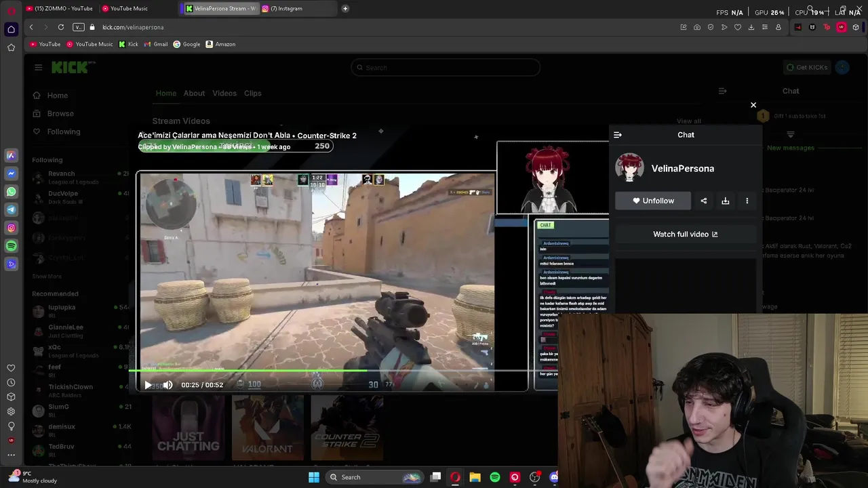Click Get KICKs button
The width and height of the screenshot is (868, 488).
(x=806, y=67)
